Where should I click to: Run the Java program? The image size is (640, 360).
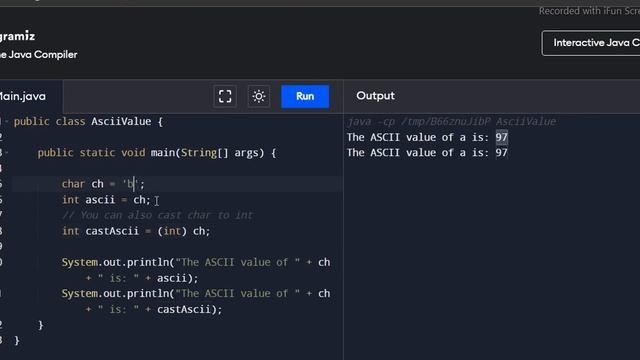305,97
